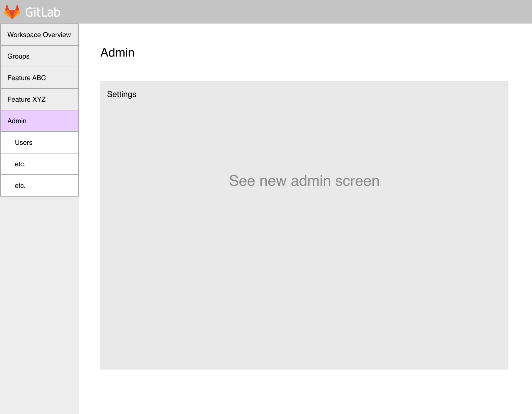Click the word 'screen' in the placeholder text

pyautogui.click(x=357, y=181)
